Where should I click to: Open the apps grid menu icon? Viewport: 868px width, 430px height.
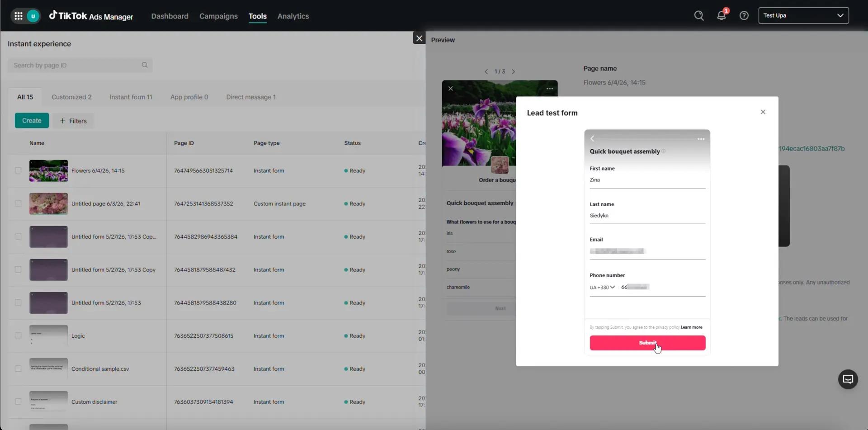[x=18, y=16]
